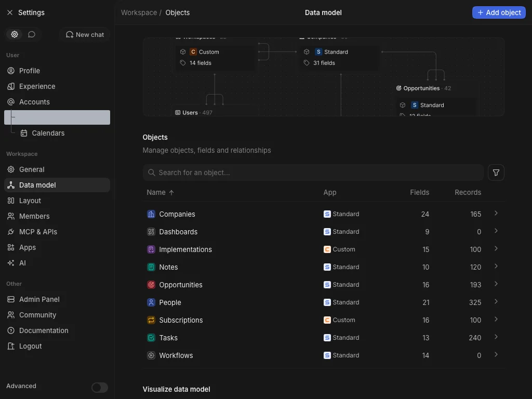Click the Workspace breadcrumb link
This screenshot has width=532, height=399.
[x=139, y=12]
